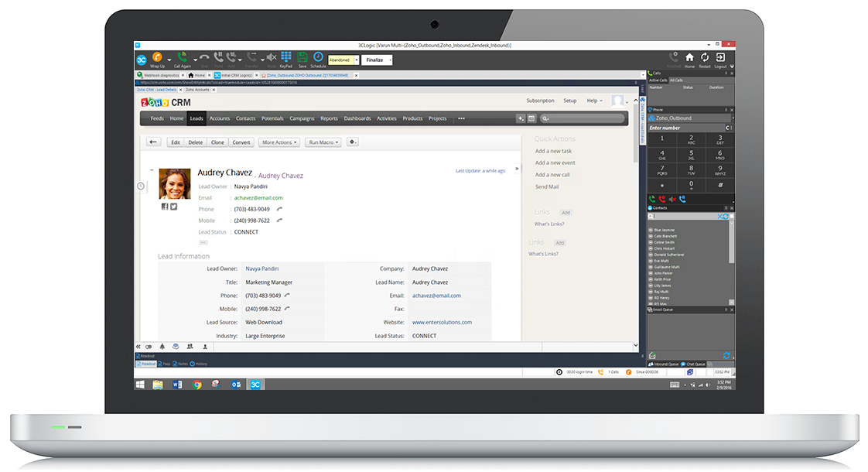Select the Blue Jasmine contact entry
Image resolution: width=868 pixels, height=472 pixels.
663,230
